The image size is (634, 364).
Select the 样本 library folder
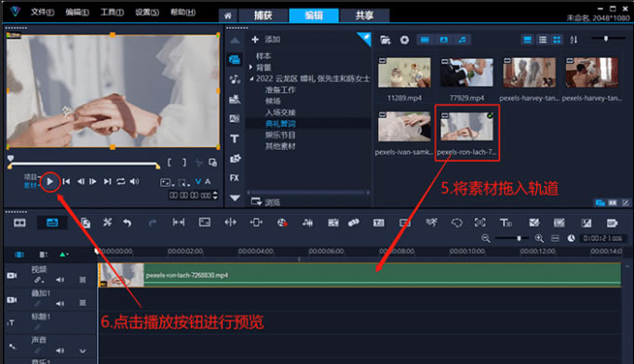tap(263, 56)
